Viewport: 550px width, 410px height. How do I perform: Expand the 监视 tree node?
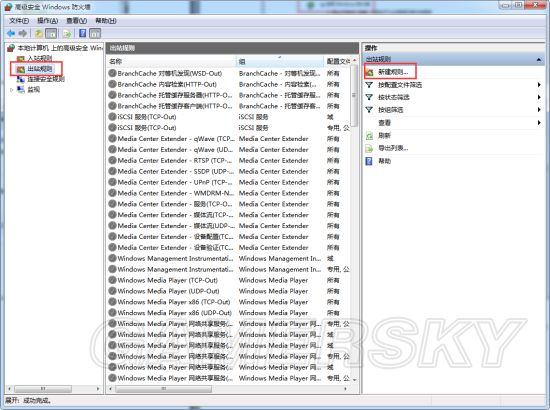pyautogui.click(x=12, y=90)
